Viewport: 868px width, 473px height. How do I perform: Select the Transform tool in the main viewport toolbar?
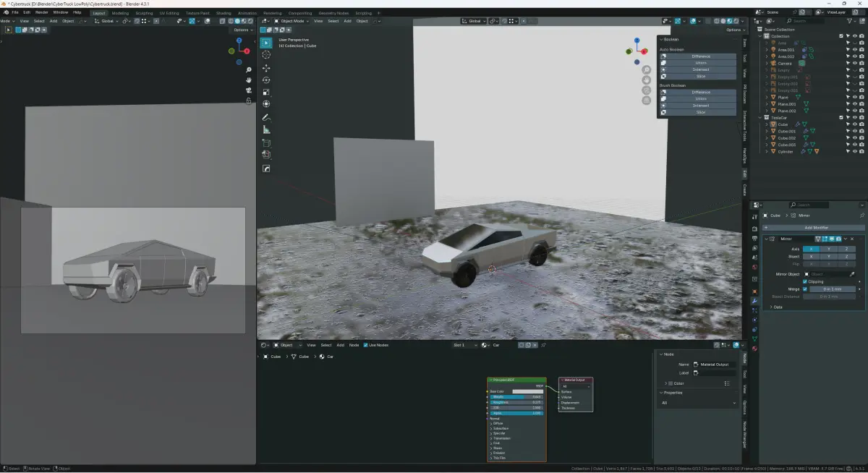266,104
